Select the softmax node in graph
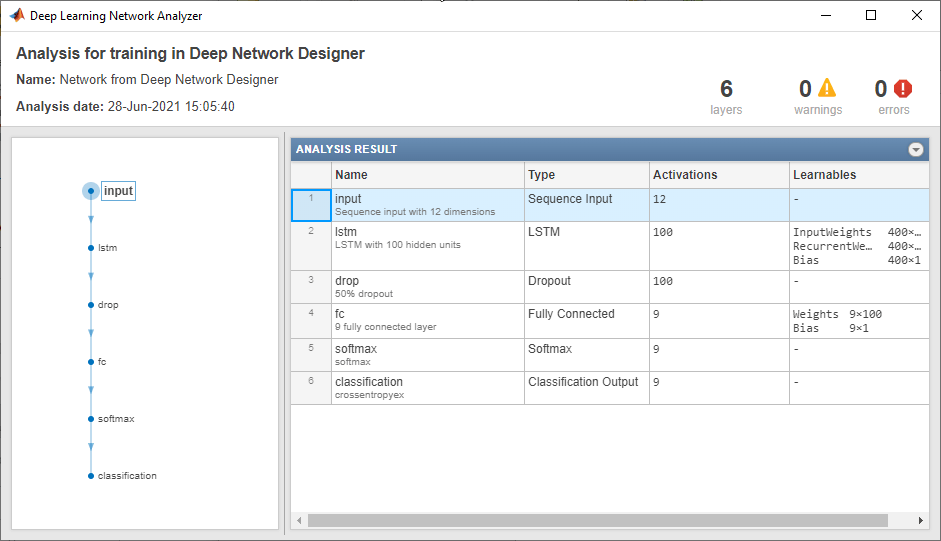This screenshot has height=541, width=941. pyautogui.click(x=91, y=418)
